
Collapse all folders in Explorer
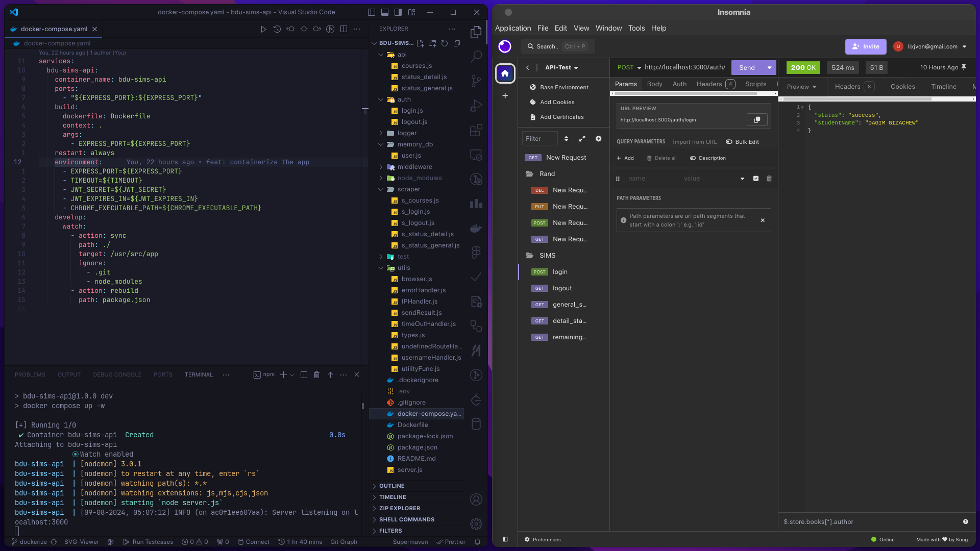tap(457, 43)
